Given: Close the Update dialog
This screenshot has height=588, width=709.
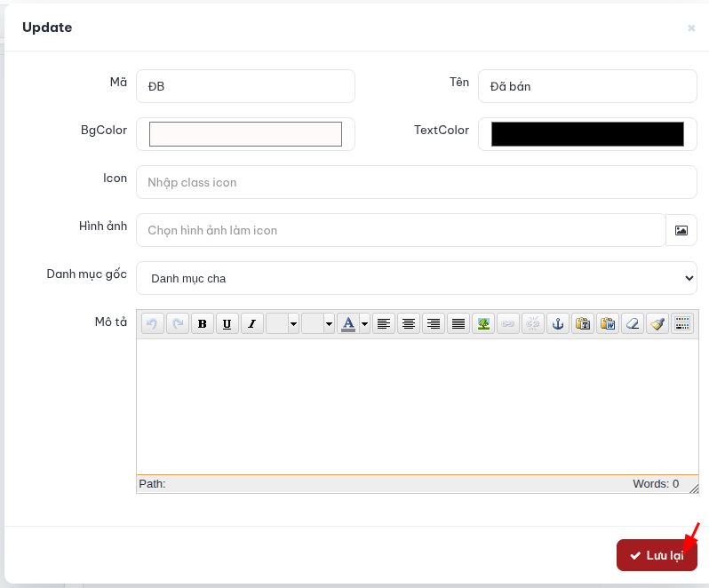Looking at the screenshot, I should [691, 28].
